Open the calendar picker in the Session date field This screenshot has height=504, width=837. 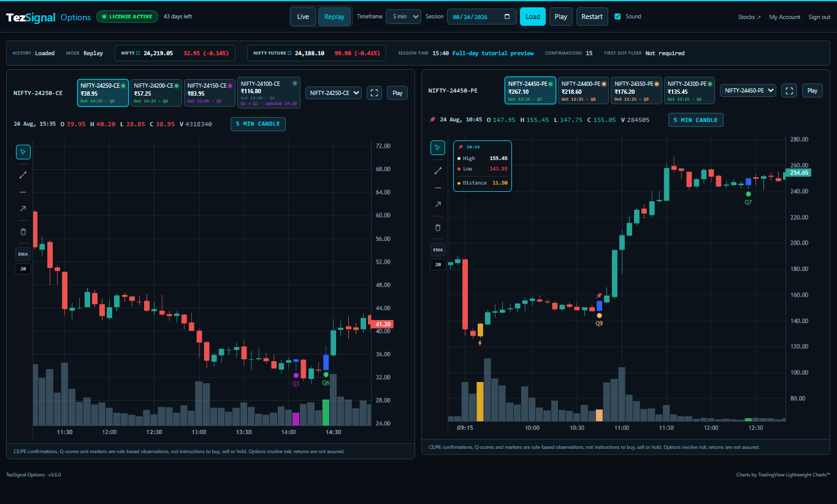[508, 17]
